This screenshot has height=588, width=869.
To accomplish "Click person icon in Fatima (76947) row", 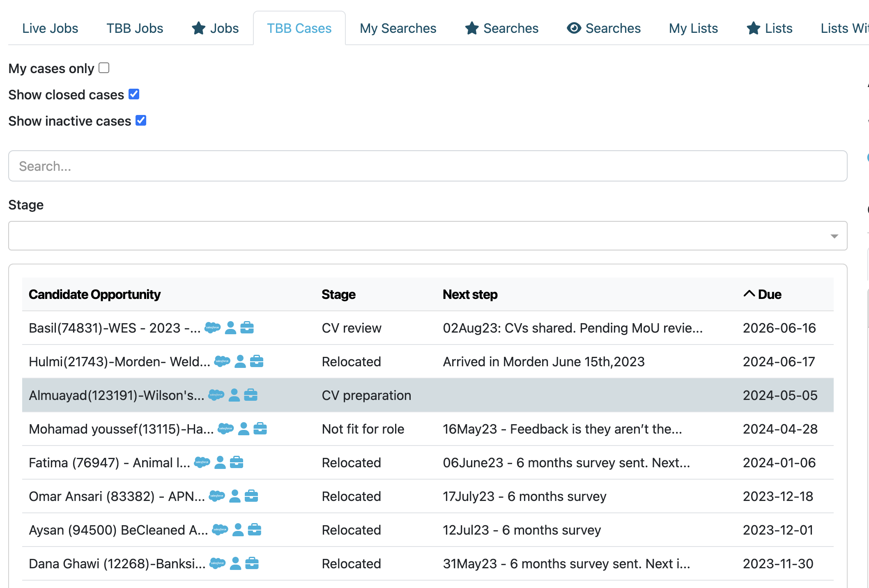I will click(x=220, y=462).
